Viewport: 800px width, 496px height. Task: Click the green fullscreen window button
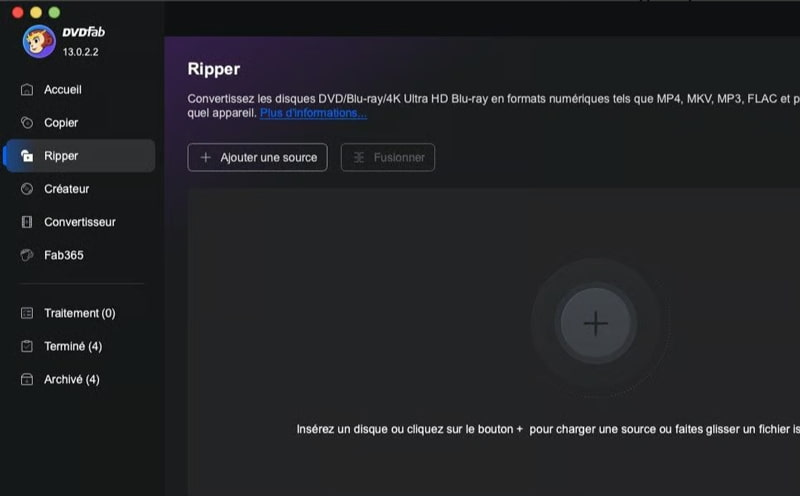tap(54, 12)
